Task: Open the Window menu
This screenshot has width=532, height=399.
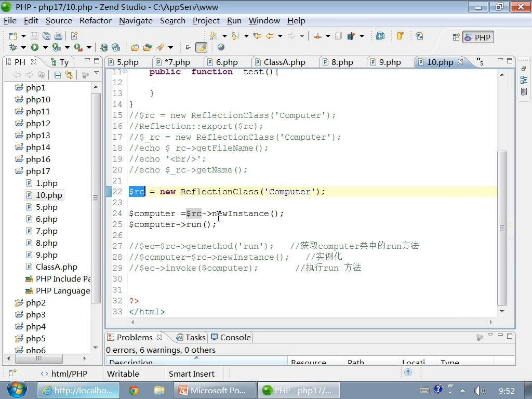Action: point(264,21)
